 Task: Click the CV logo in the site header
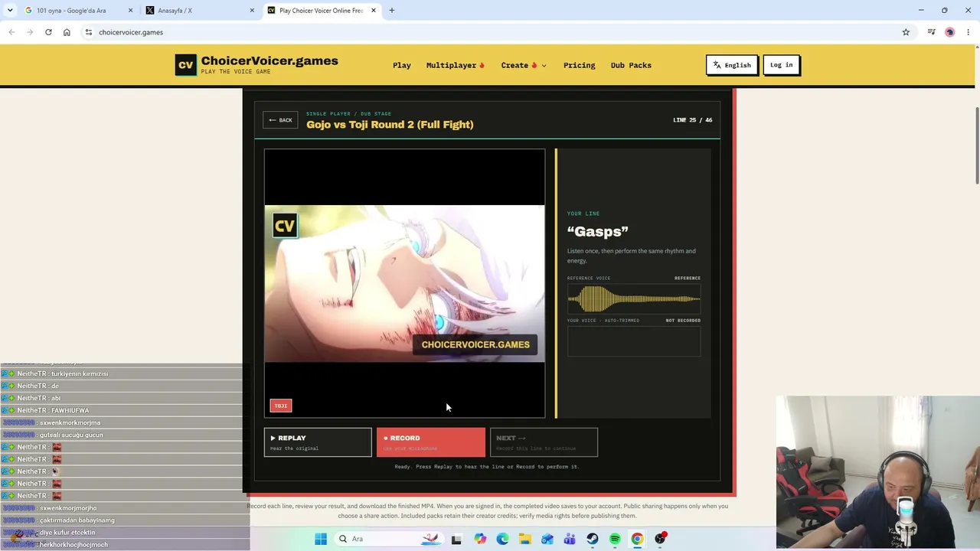185,65
